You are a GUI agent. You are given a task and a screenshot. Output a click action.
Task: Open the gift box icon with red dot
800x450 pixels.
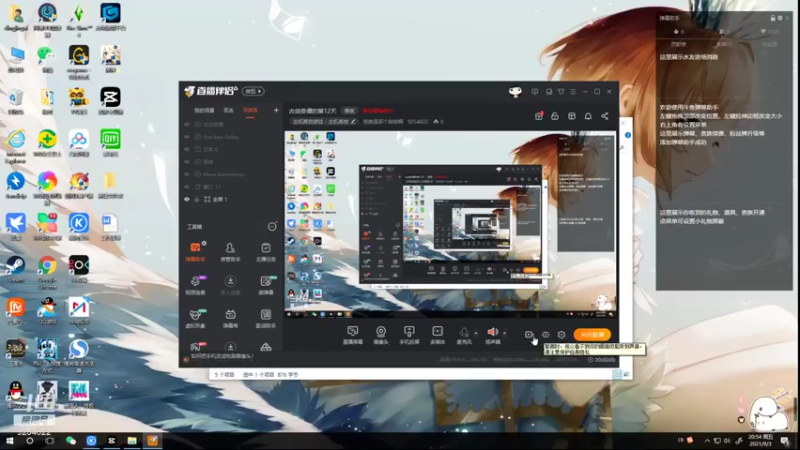(x=539, y=116)
